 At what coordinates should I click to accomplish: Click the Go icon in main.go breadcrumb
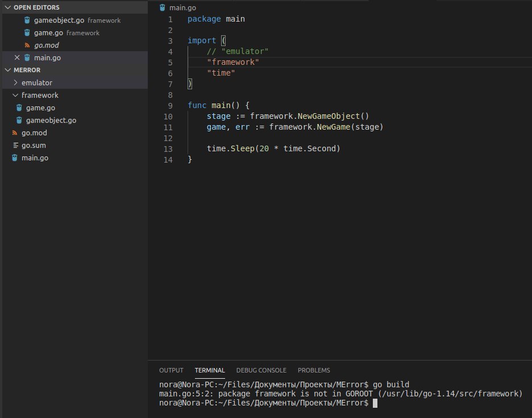[163, 7]
